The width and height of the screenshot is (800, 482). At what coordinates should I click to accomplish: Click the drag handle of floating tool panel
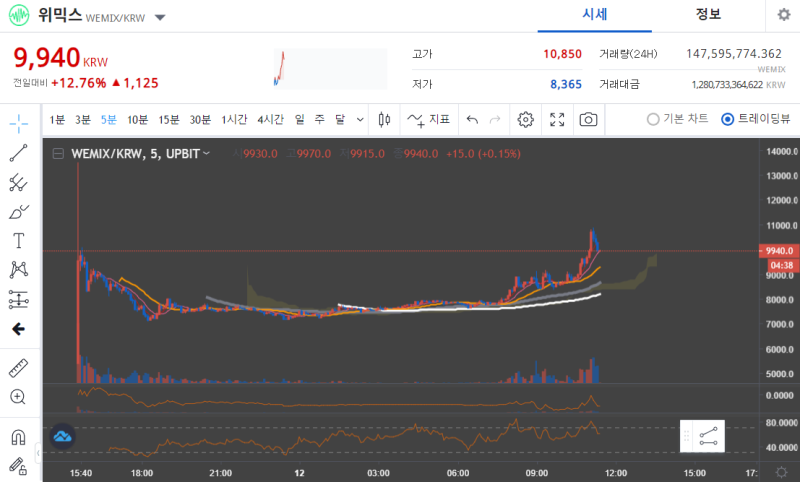pyautogui.click(x=686, y=437)
